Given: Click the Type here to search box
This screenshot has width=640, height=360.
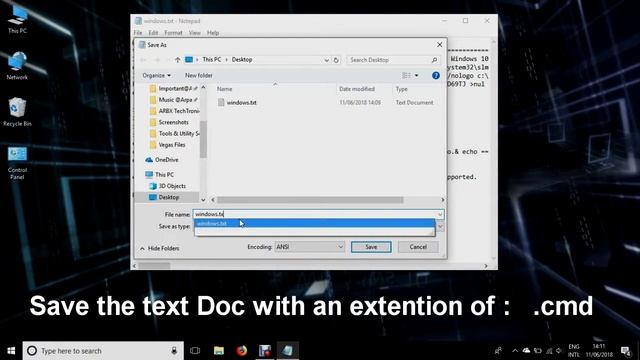Looking at the screenshot, I should pos(103,351).
